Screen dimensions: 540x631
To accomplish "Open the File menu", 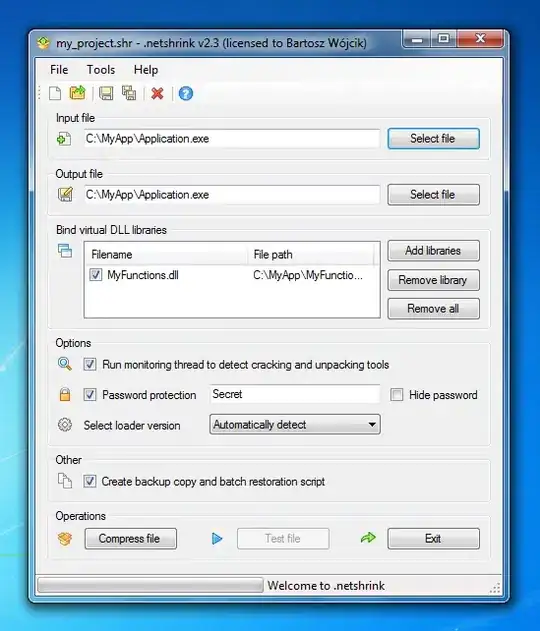I will (59, 70).
